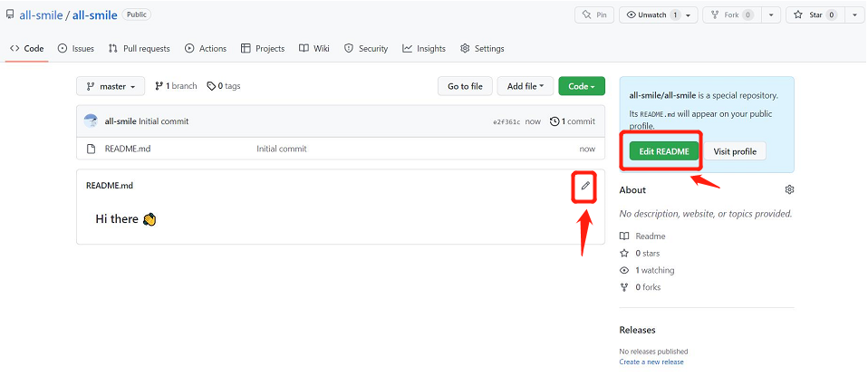Open the Pull requests tab
The width and height of the screenshot is (868, 386).
(x=139, y=49)
